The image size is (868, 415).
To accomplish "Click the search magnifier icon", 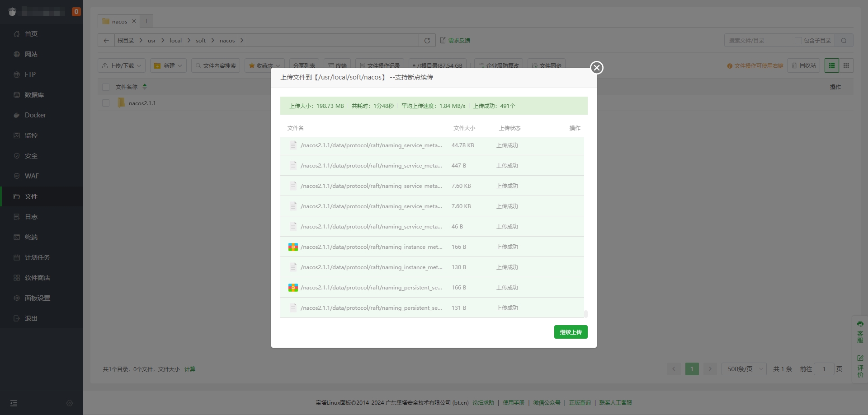I will pyautogui.click(x=844, y=41).
